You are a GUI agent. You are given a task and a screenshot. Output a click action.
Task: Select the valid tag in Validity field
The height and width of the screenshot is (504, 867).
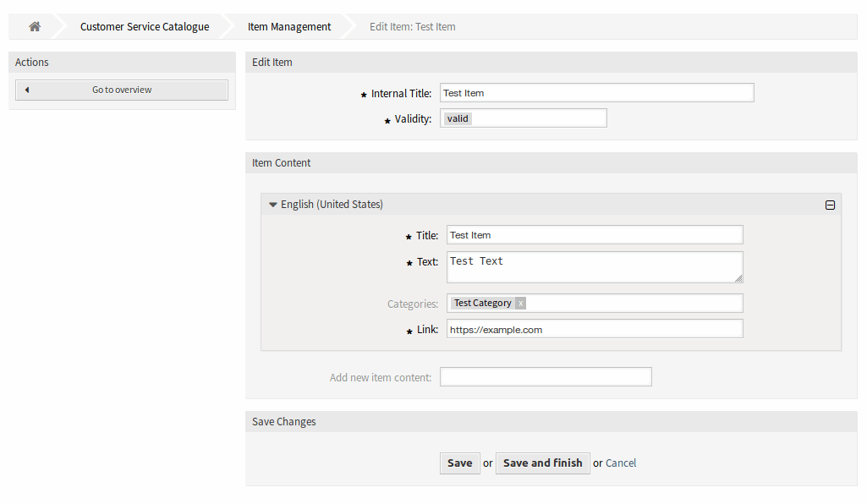(457, 118)
